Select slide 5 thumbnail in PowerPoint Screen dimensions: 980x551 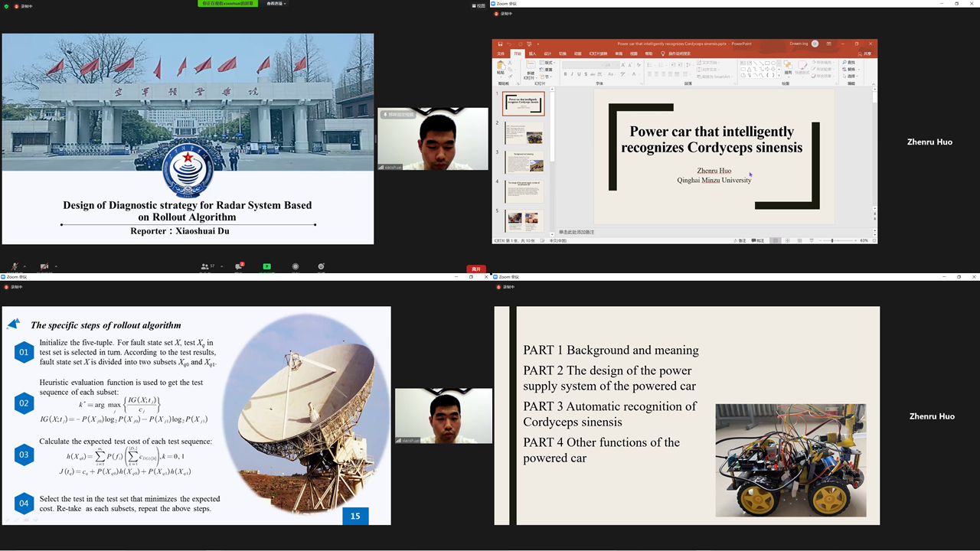click(524, 220)
